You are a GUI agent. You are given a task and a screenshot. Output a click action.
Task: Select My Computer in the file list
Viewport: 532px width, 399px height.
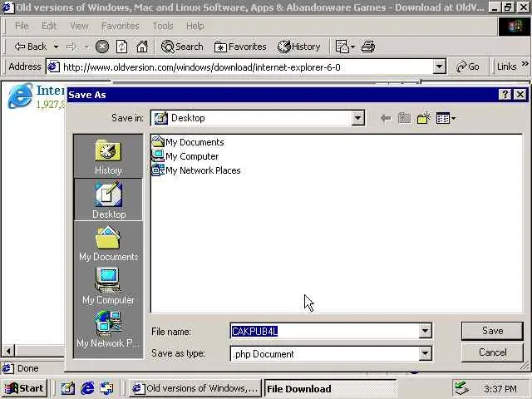(185, 156)
